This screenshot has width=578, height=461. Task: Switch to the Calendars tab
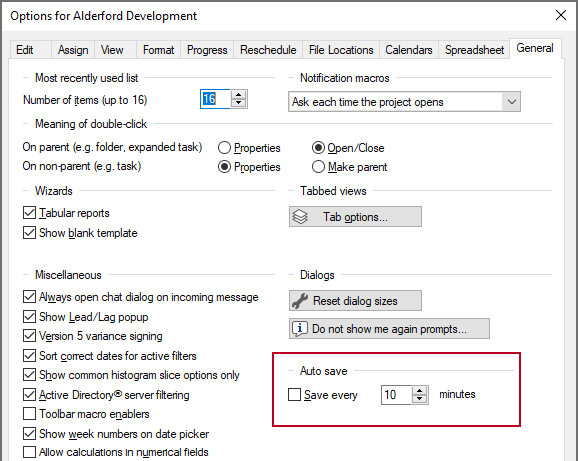coord(409,50)
